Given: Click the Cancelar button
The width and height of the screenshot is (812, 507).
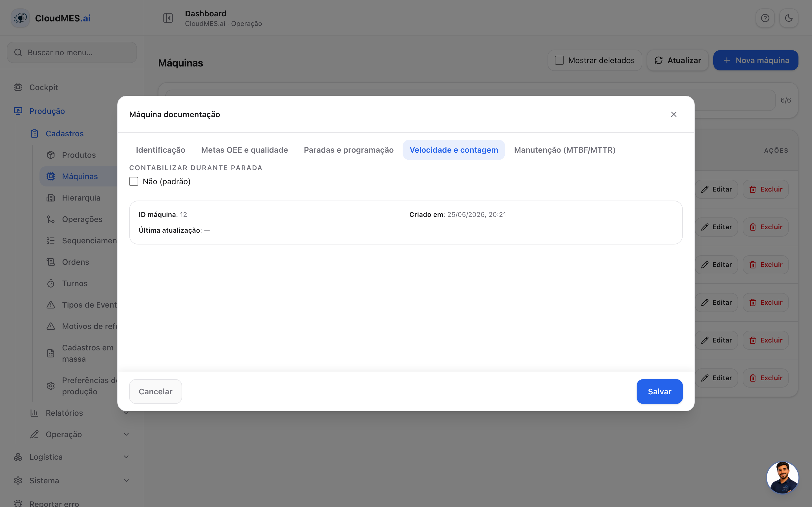Looking at the screenshot, I should click(x=155, y=391).
